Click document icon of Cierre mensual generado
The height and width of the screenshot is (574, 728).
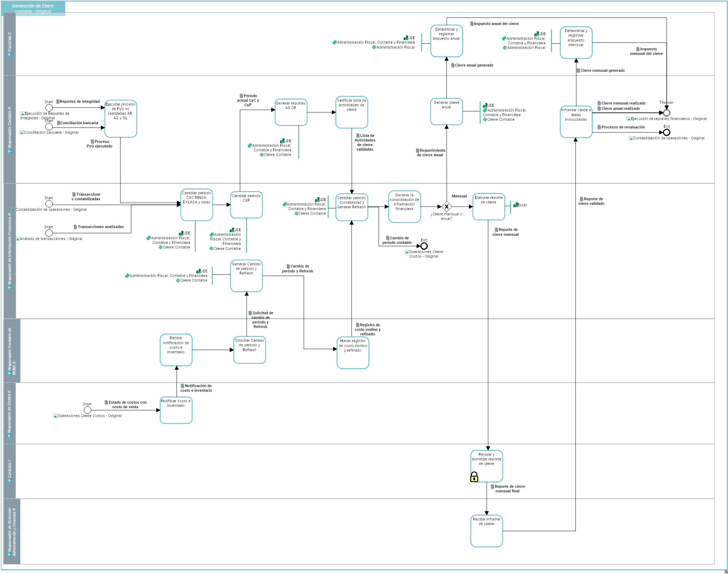[x=578, y=70]
